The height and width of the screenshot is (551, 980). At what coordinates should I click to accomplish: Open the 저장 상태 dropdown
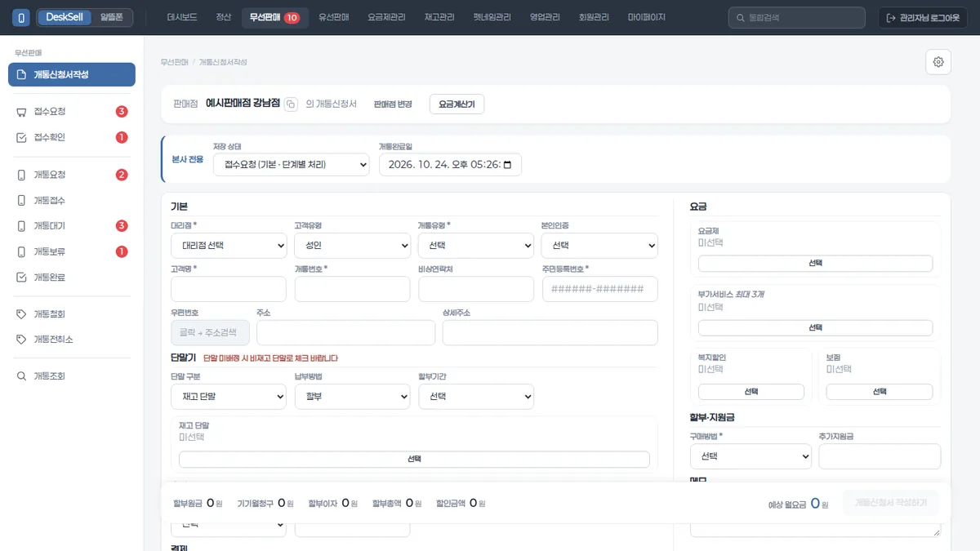(292, 165)
